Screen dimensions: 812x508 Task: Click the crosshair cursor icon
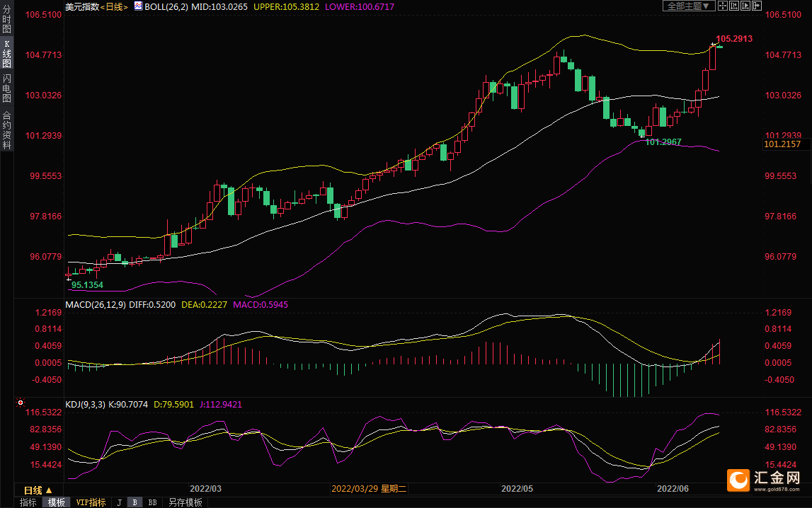[722, 6]
